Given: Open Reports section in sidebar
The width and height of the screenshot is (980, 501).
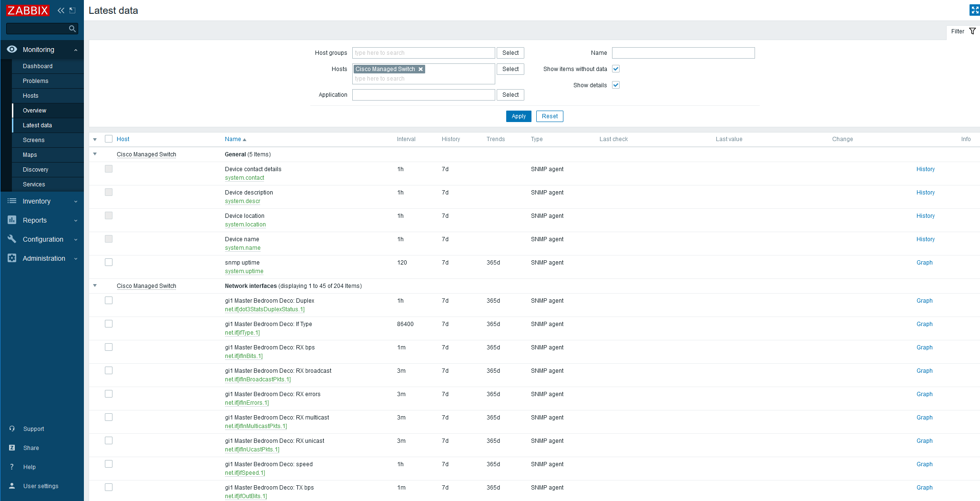Looking at the screenshot, I should point(35,220).
